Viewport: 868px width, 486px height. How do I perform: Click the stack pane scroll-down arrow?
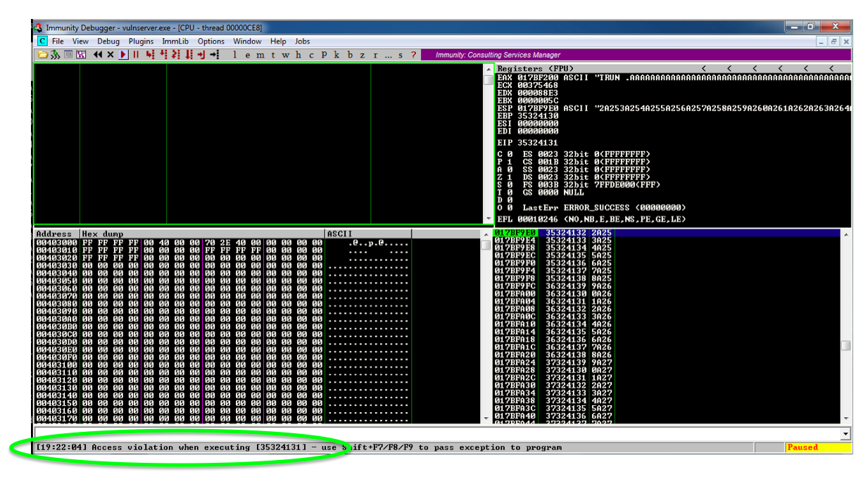point(845,418)
